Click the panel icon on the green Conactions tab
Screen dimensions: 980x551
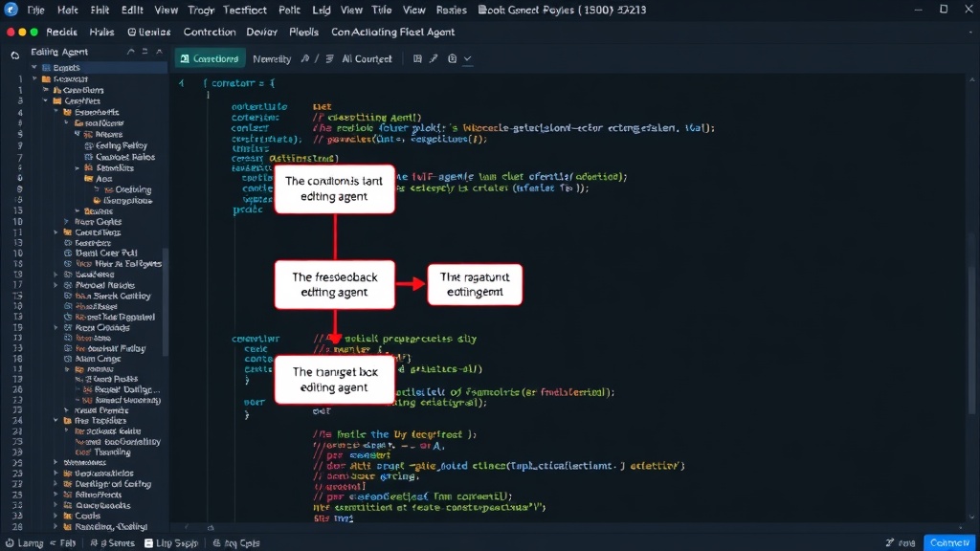point(185,58)
